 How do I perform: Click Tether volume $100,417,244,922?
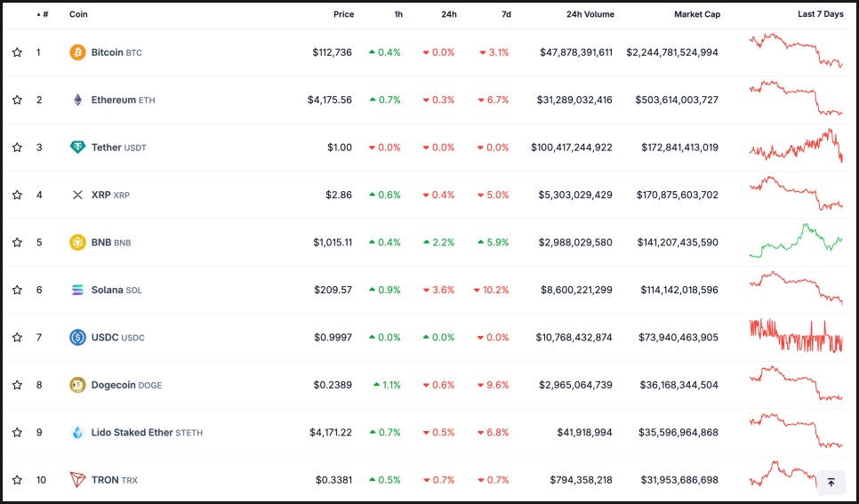pyautogui.click(x=572, y=148)
